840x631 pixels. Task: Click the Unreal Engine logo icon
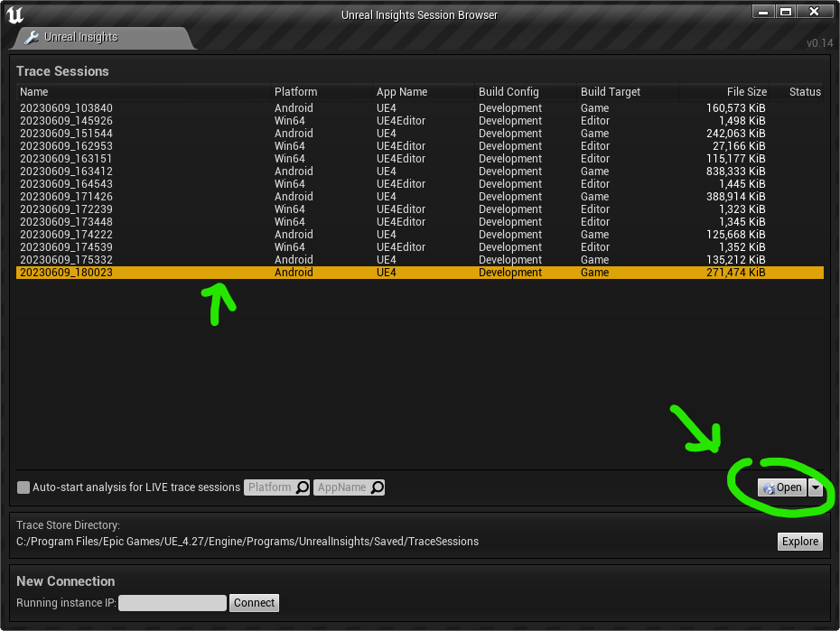pos(15,15)
